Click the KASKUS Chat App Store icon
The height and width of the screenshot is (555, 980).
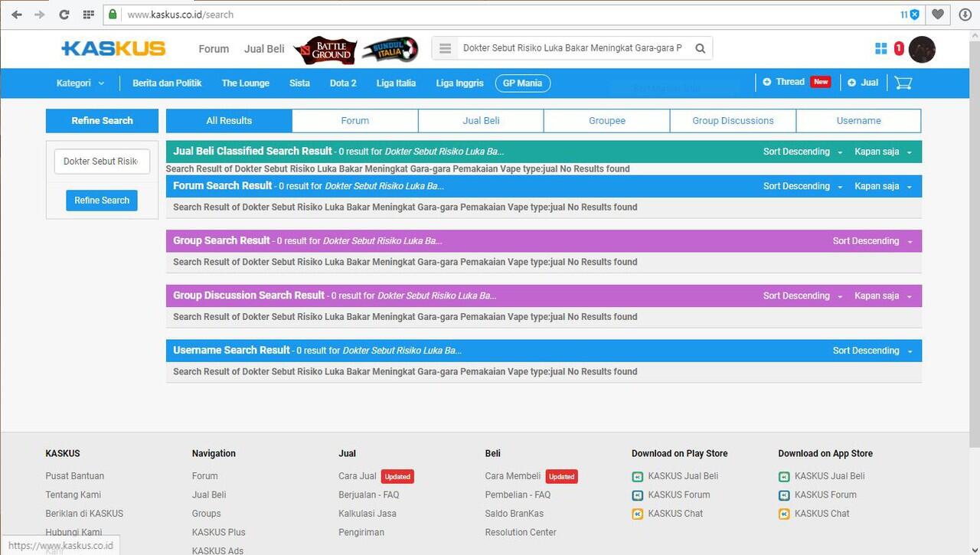[784, 514]
